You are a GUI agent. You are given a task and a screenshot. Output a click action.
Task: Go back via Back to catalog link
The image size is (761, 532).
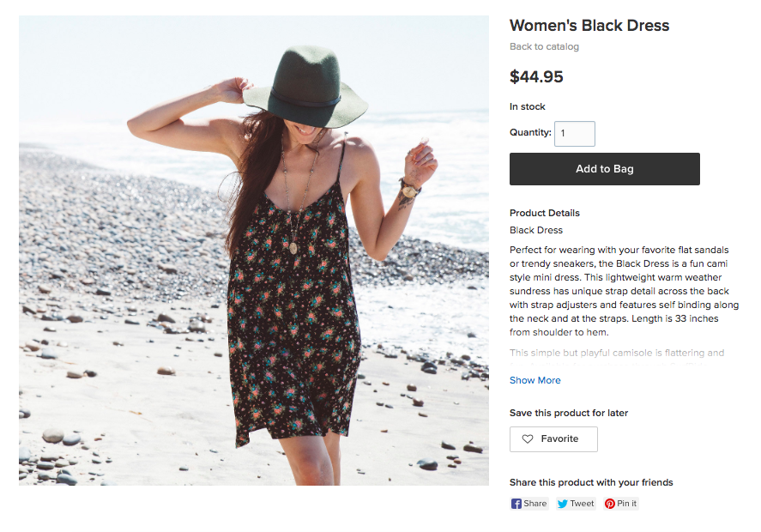pyautogui.click(x=544, y=46)
